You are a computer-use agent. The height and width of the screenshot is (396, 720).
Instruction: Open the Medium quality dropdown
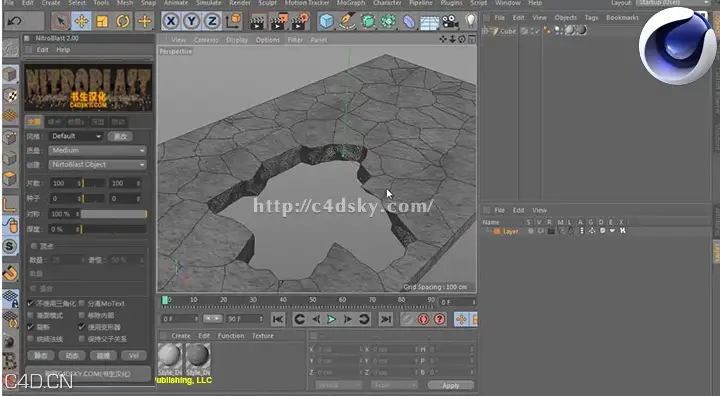pos(97,151)
